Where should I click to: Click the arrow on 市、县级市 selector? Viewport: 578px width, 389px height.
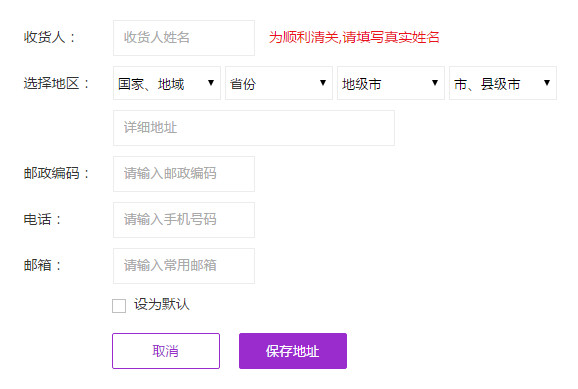pos(547,83)
